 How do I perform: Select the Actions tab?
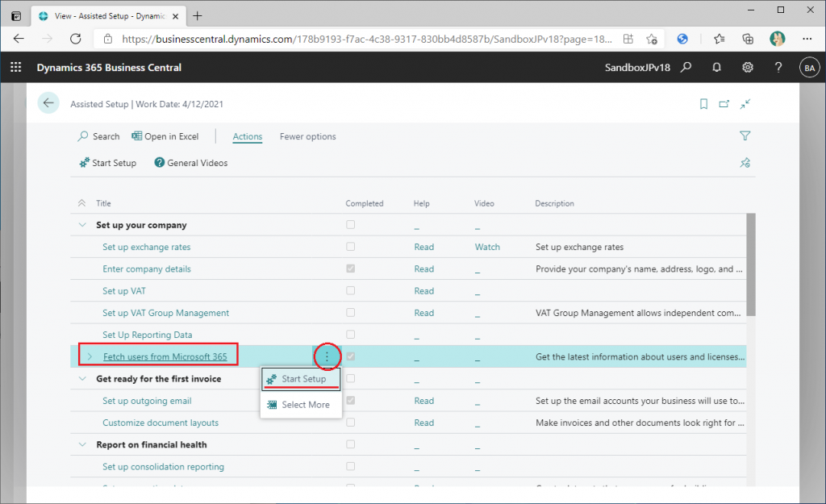click(248, 136)
